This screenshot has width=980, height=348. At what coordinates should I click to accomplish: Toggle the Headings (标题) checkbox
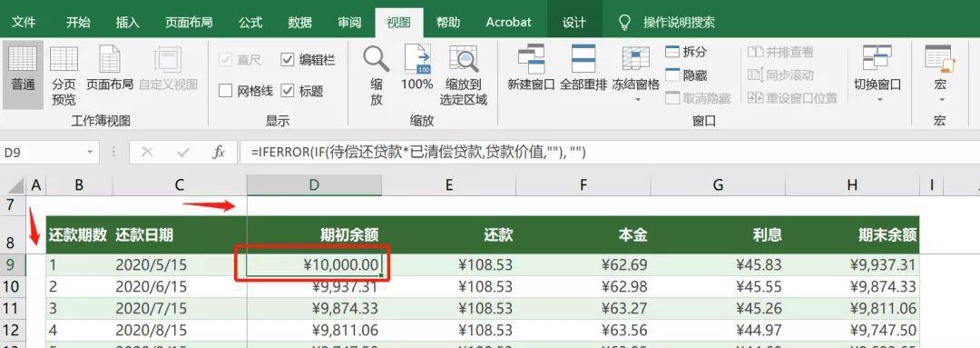[288, 92]
